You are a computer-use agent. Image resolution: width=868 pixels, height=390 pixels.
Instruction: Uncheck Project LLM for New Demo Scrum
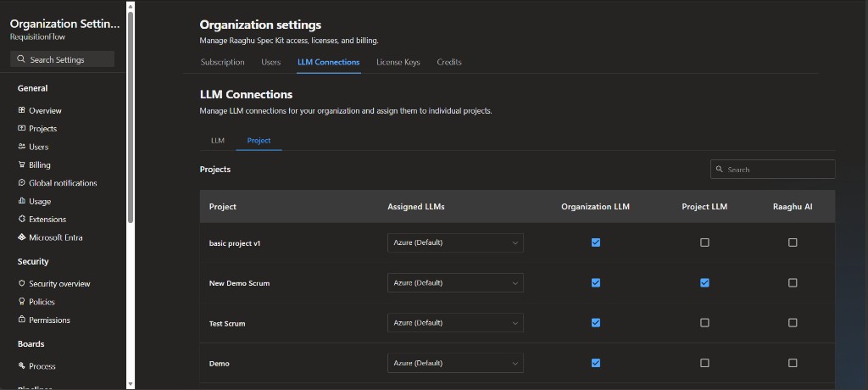click(x=704, y=282)
